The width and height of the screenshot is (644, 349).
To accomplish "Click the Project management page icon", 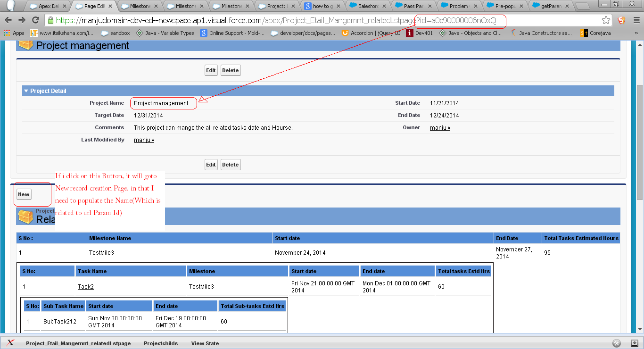I will point(25,45).
